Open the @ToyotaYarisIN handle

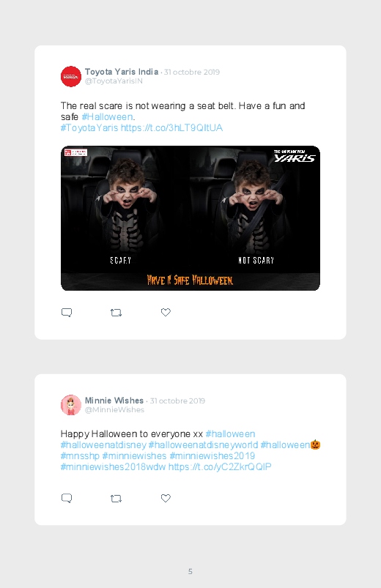tap(114, 81)
